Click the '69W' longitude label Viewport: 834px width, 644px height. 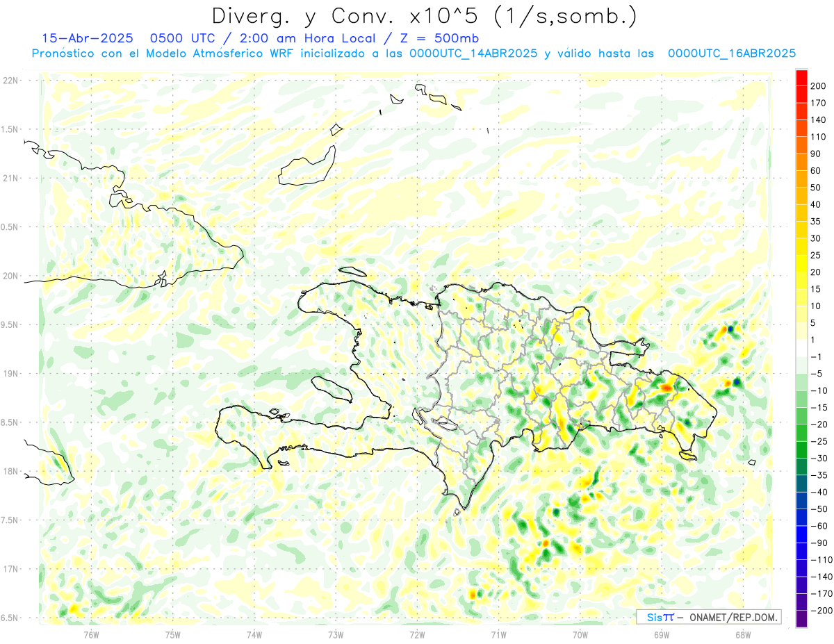point(661,634)
